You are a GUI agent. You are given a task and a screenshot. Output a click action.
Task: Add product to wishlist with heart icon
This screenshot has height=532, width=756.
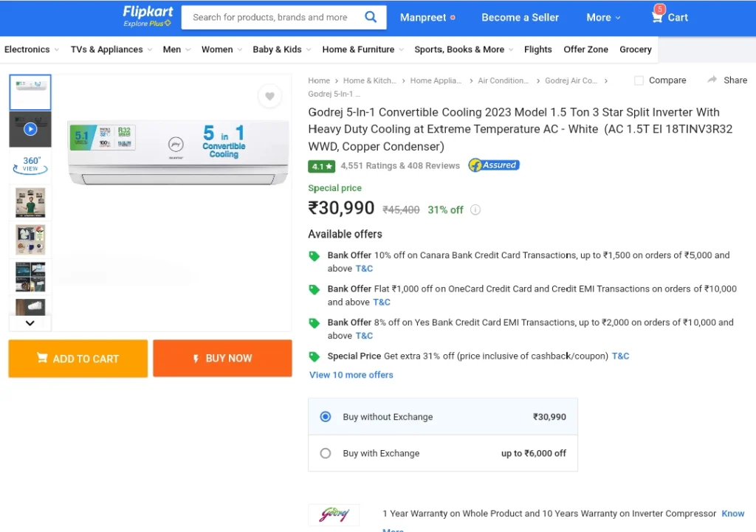click(x=269, y=97)
